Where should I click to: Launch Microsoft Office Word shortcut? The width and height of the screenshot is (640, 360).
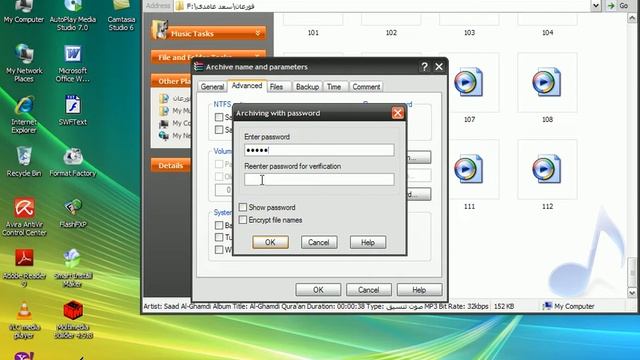(73, 62)
